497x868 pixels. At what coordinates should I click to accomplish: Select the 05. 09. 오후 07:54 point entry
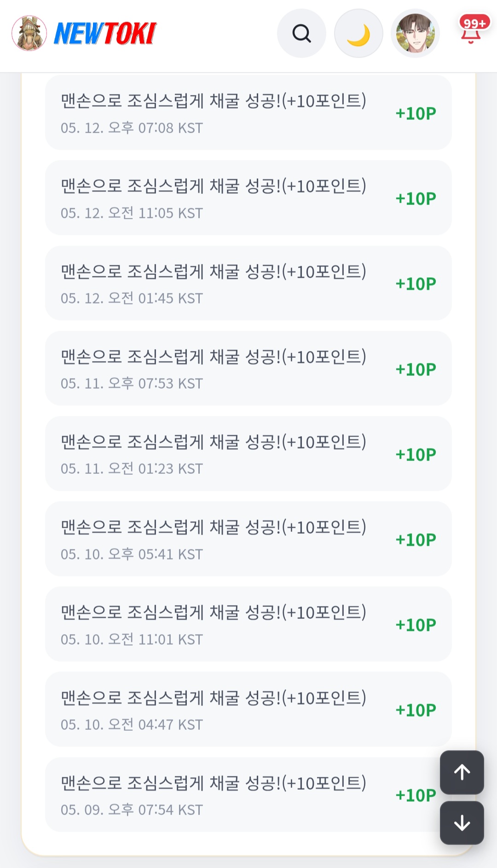click(248, 794)
